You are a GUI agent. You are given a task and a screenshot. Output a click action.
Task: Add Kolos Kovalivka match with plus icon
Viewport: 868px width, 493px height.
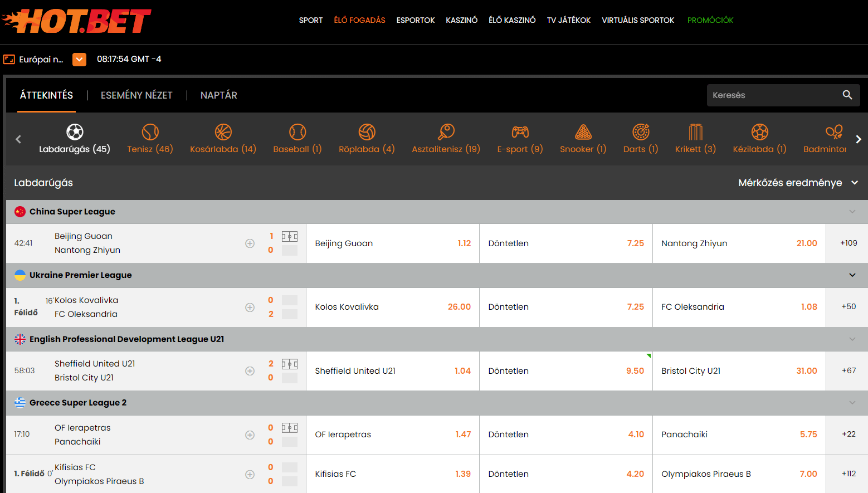click(x=250, y=307)
